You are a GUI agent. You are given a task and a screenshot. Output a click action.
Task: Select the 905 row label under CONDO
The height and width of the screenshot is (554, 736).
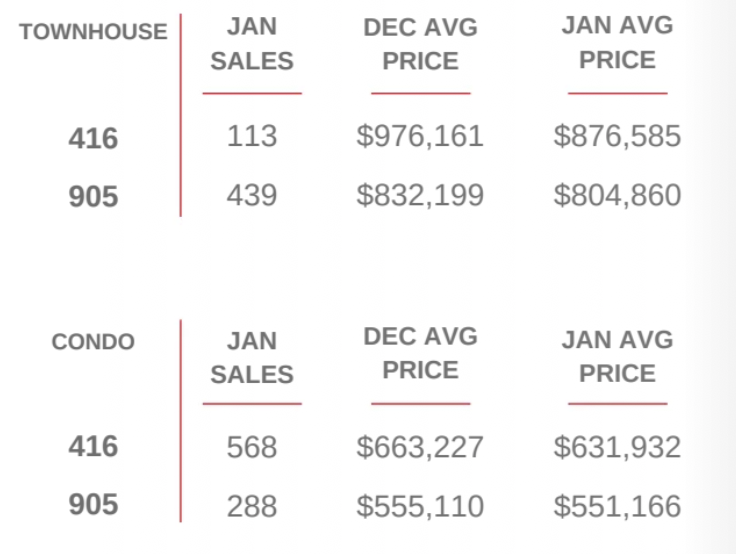coord(93,505)
